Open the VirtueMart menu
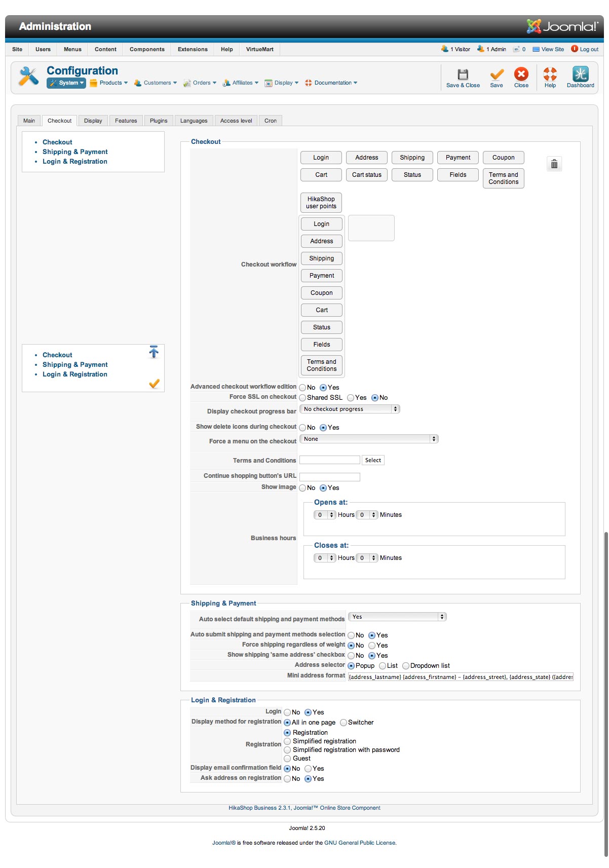This screenshot has width=609, height=868. click(259, 49)
